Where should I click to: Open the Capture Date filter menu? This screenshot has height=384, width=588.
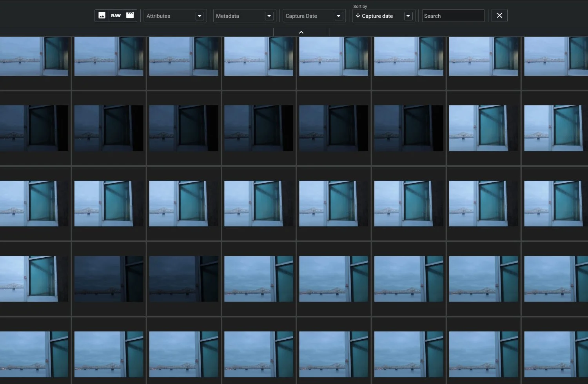tap(313, 16)
